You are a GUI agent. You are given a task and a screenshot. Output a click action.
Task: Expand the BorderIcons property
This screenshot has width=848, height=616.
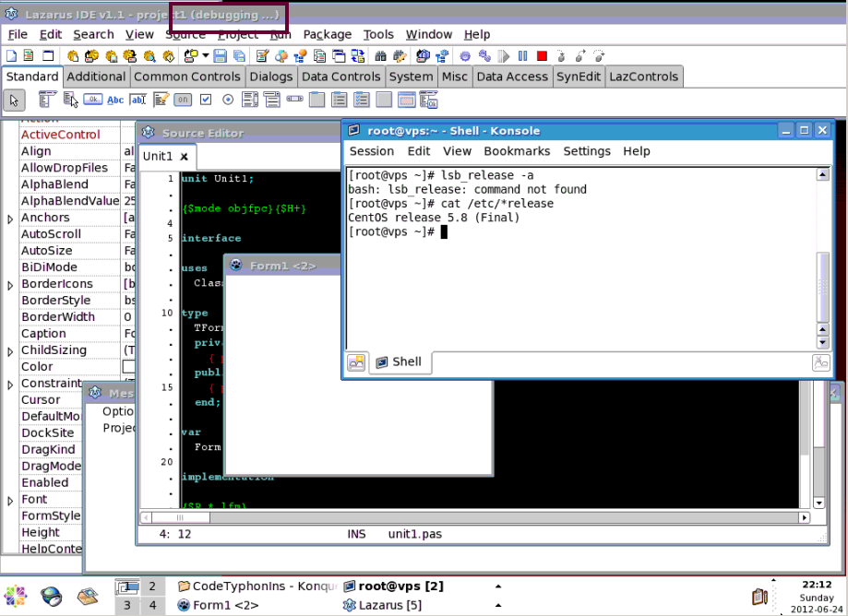point(10,285)
